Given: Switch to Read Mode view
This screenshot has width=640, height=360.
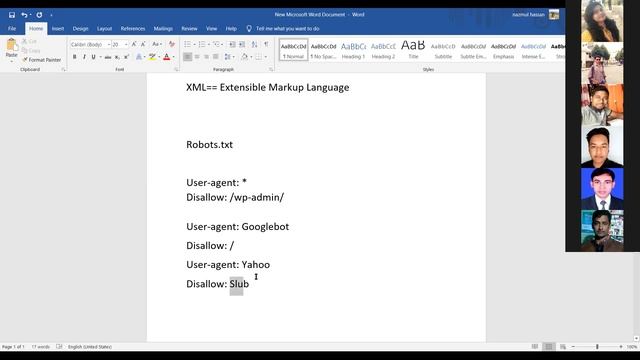Looking at the screenshot, I should (x=535, y=347).
